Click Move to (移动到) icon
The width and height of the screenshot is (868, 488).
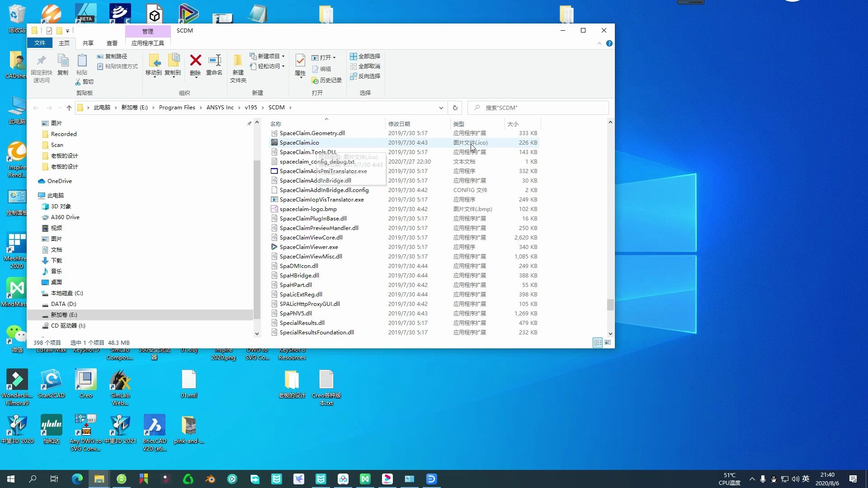154,61
